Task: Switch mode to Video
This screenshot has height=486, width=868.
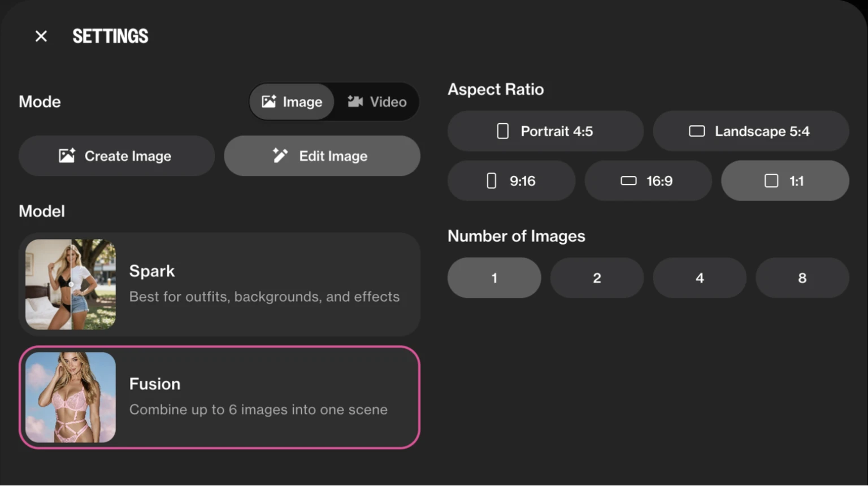Action: 377,102
